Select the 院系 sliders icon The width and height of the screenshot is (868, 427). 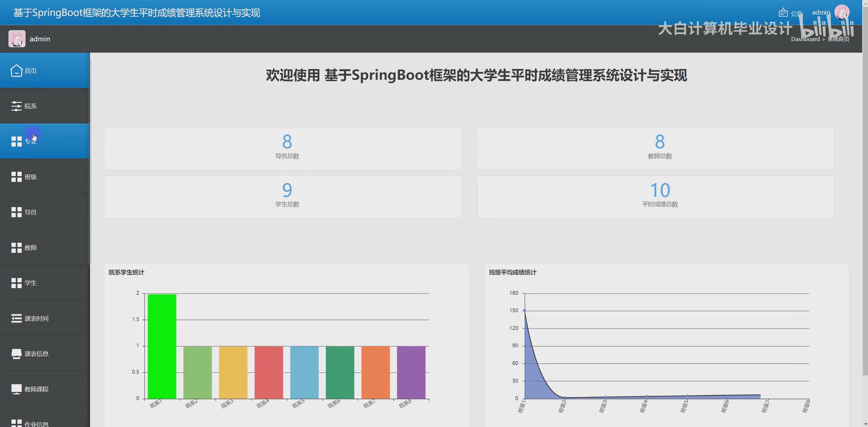coord(16,106)
